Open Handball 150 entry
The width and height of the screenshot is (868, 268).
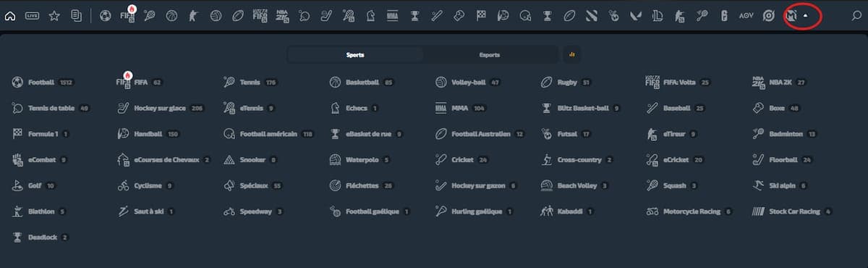coord(148,134)
